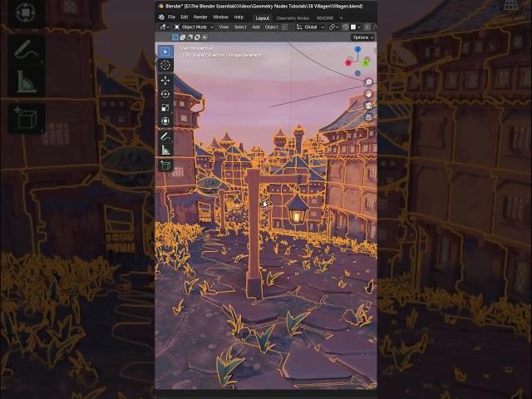Expand the Options dropdown
The image size is (532, 399).
click(x=363, y=37)
